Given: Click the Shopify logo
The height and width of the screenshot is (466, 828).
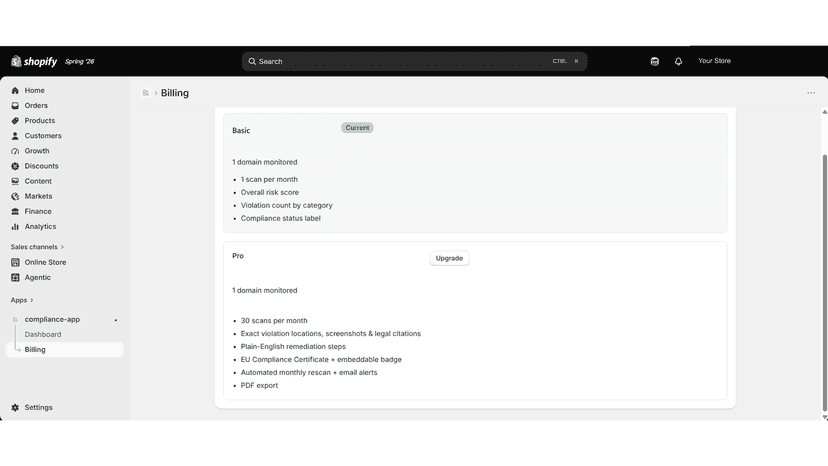Looking at the screenshot, I should (34, 61).
